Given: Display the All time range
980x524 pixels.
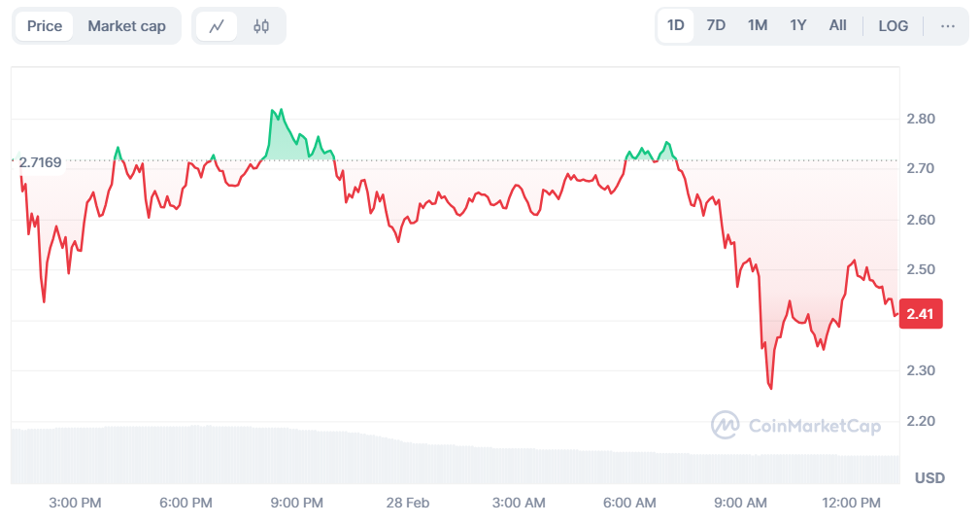Looking at the screenshot, I should [837, 26].
